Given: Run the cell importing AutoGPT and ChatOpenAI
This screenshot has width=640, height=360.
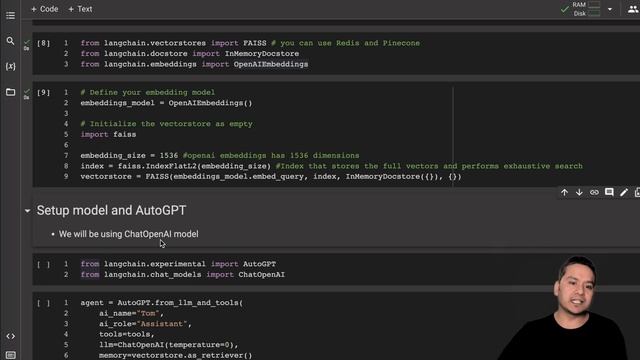Looking at the screenshot, I should [x=43, y=264].
